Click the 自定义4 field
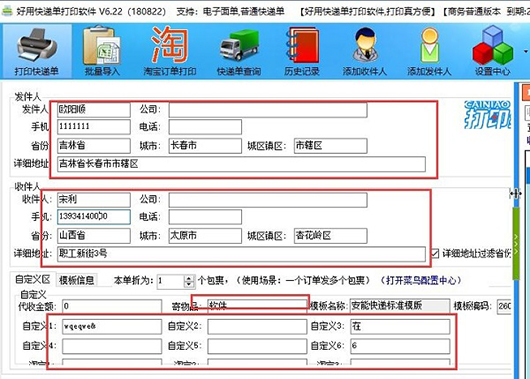 tap(112, 346)
